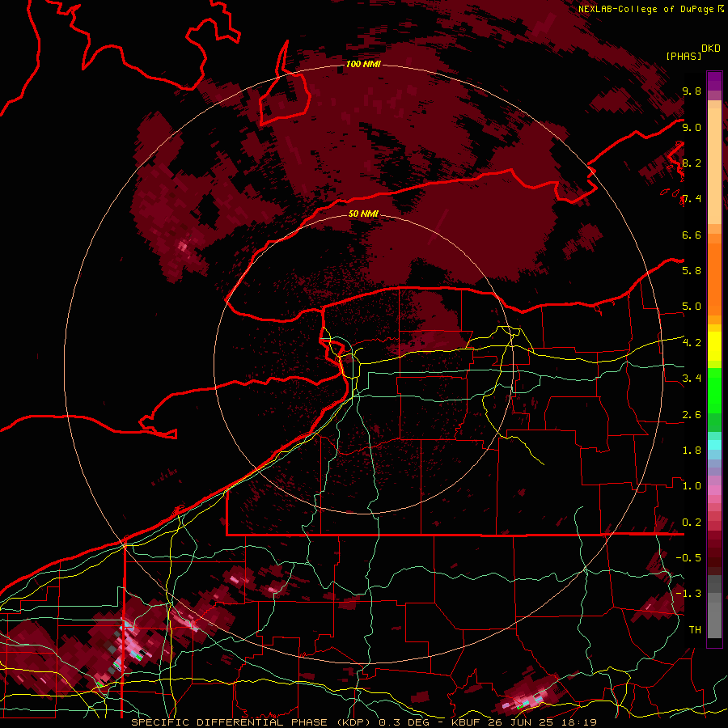Pick the purple segment atop the color bar
Image resolution: width=728 pixels, height=728 pixels.
714,81
